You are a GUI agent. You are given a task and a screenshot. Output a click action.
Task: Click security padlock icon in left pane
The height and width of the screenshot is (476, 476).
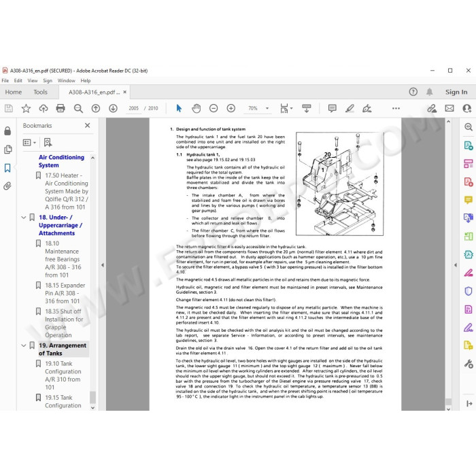click(x=7, y=131)
